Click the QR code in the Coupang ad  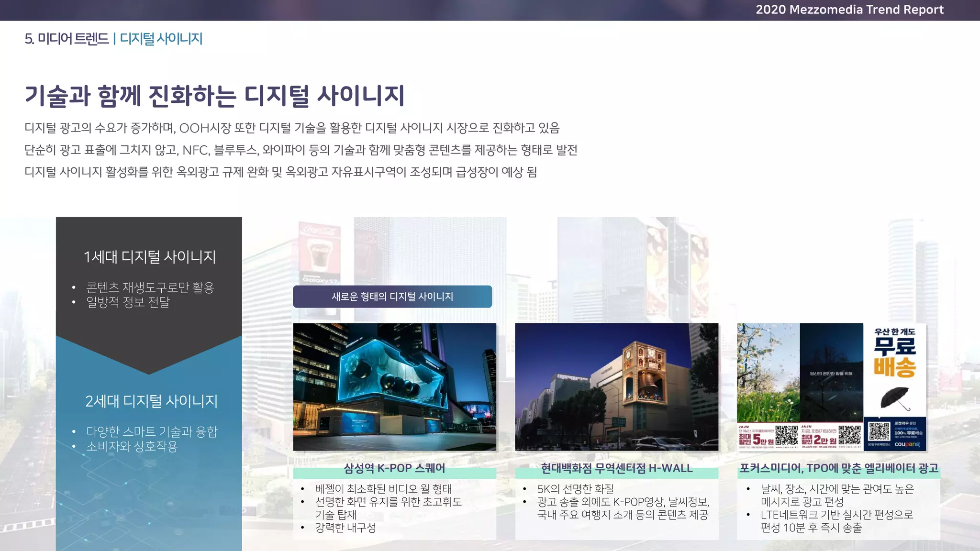[x=879, y=431]
